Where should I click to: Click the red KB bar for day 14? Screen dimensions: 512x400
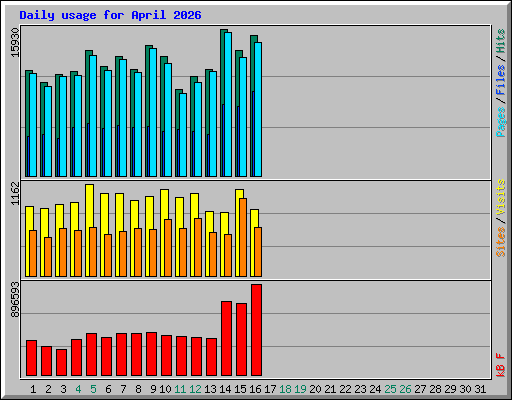pyautogui.click(x=226, y=338)
